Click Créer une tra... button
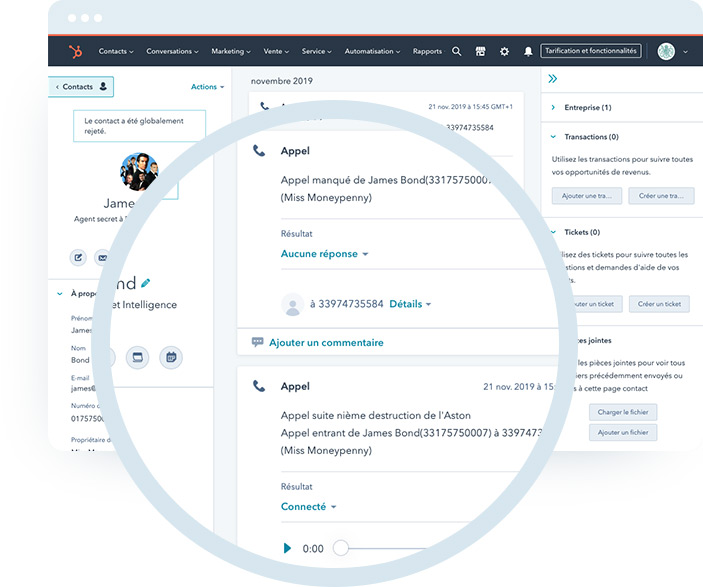This screenshot has height=587, width=703. click(x=661, y=196)
